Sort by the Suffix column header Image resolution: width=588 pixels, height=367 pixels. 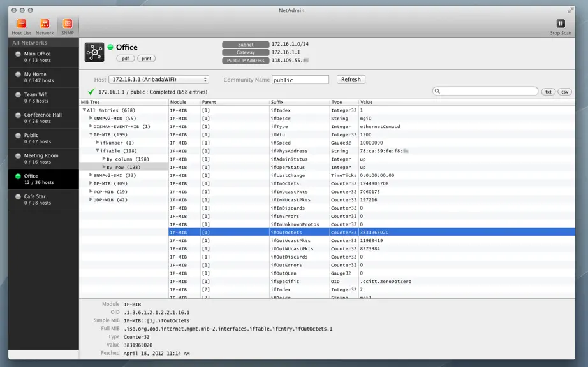(300, 102)
